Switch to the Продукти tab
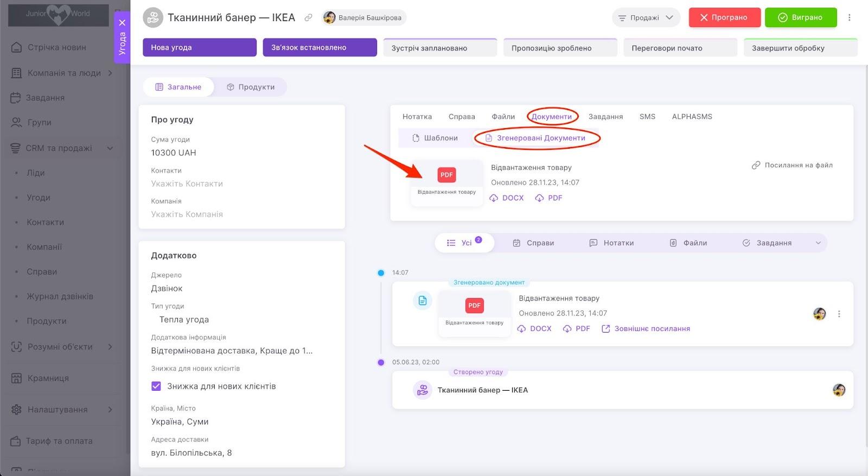This screenshot has width=868, height=476. click(250, 87)
